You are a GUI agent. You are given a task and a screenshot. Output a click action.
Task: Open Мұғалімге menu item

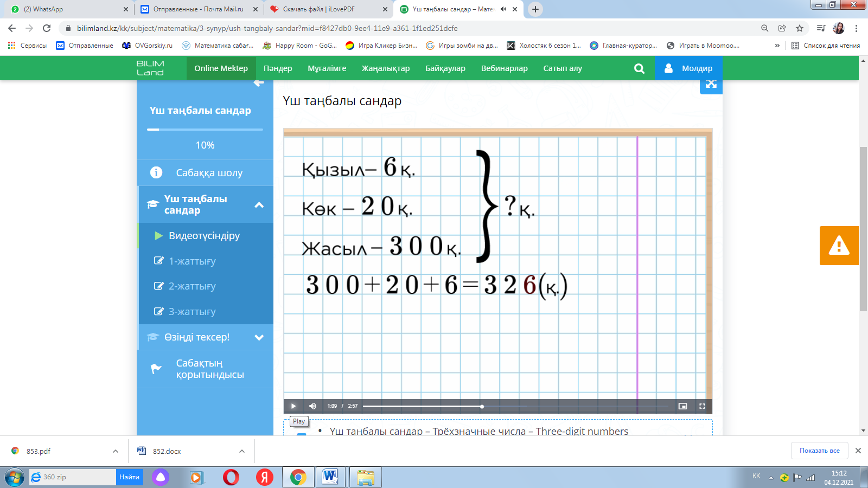(327, 68)
